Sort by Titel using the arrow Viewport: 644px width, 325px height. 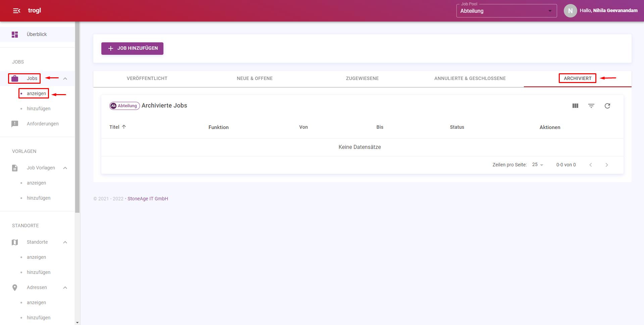[x=124, y=127]
